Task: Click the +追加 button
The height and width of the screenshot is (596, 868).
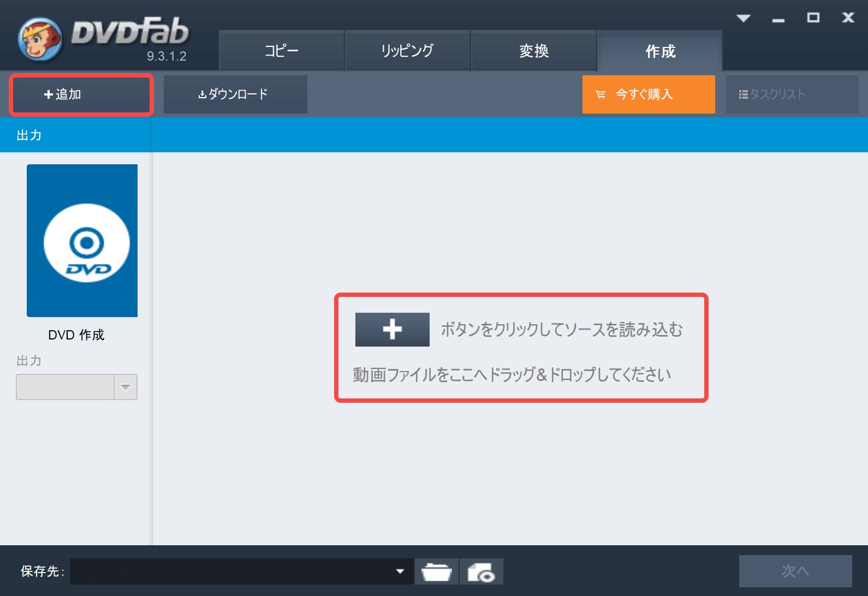Action: click(x=81, y=94)
